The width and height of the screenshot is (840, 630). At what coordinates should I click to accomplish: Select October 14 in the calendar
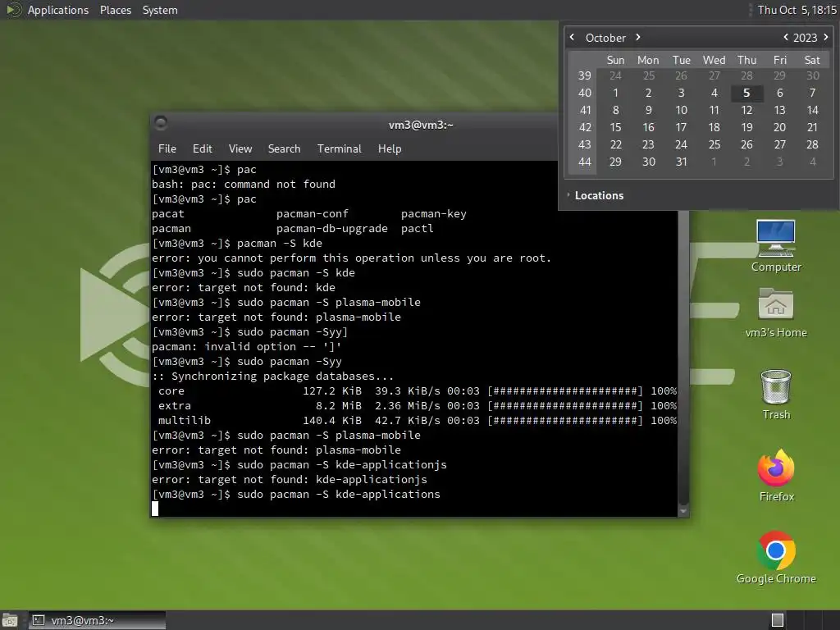[x=812, y=110]
